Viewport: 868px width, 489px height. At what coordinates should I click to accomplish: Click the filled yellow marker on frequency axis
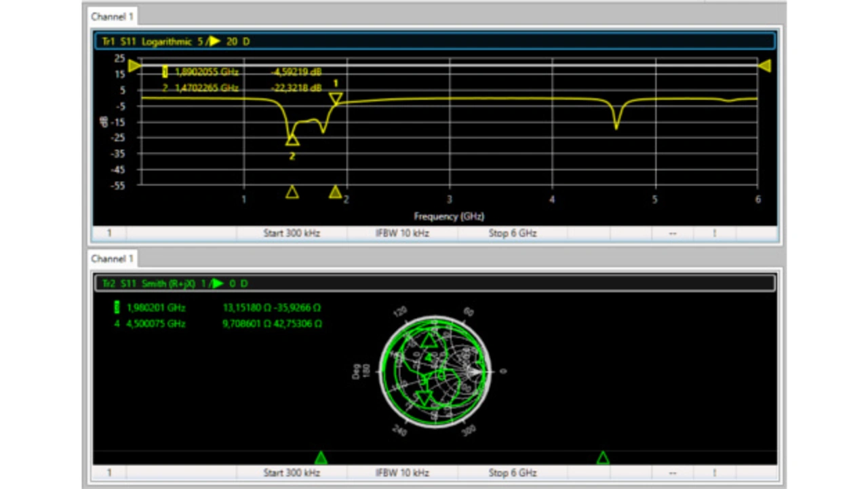tap(335, 192)
